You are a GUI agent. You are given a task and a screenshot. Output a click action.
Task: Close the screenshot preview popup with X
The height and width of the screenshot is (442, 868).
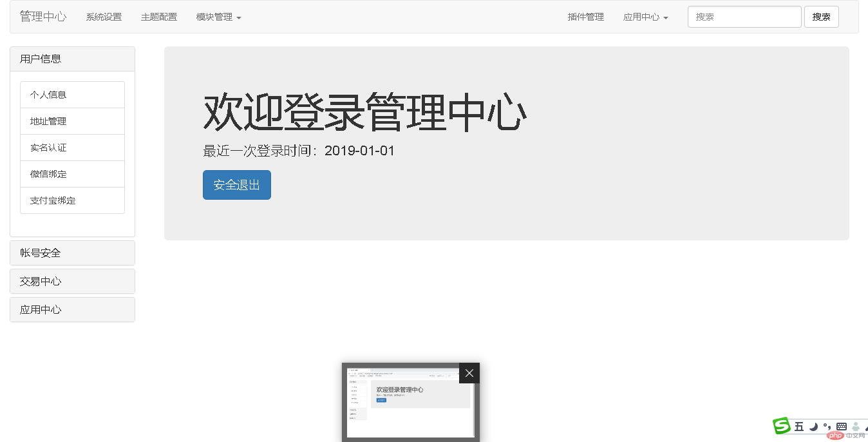469,373
